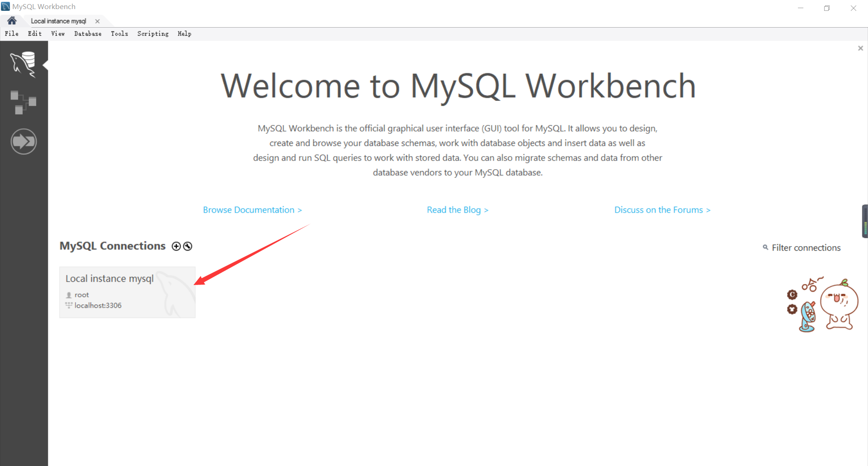Click the filter connections magnifier icon

pyautogui.click(x=765, y=247)
